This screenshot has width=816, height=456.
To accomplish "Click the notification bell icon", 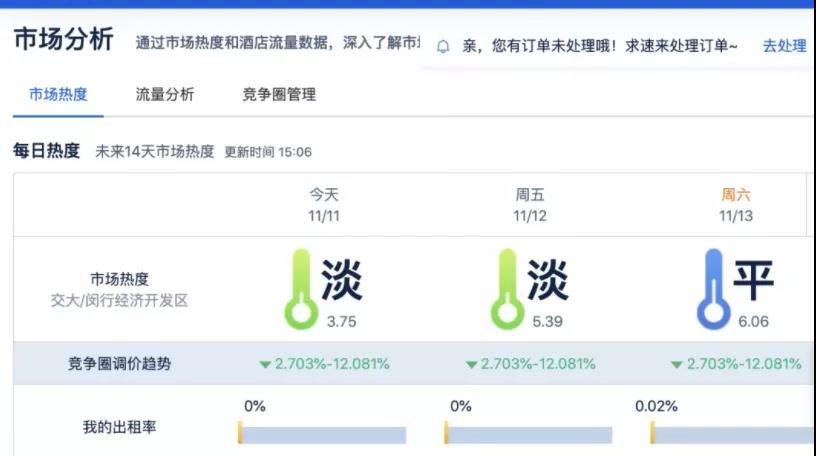I will (443, 46).
